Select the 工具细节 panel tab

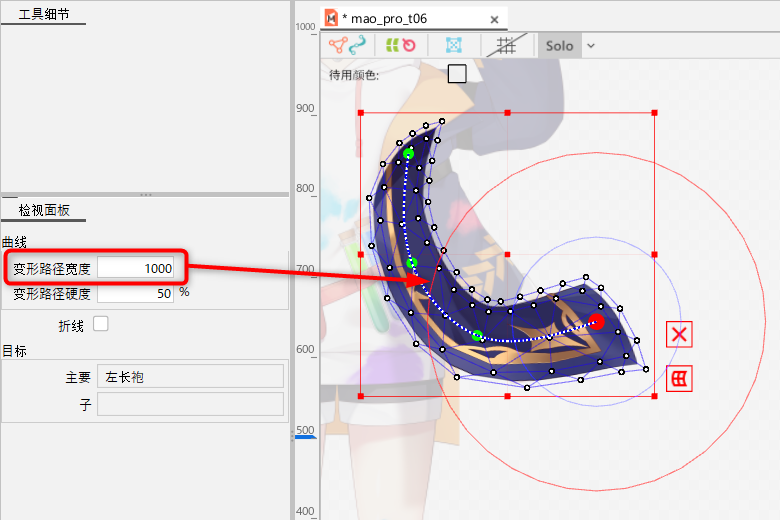pyautogui.click(x=44, y=14)
